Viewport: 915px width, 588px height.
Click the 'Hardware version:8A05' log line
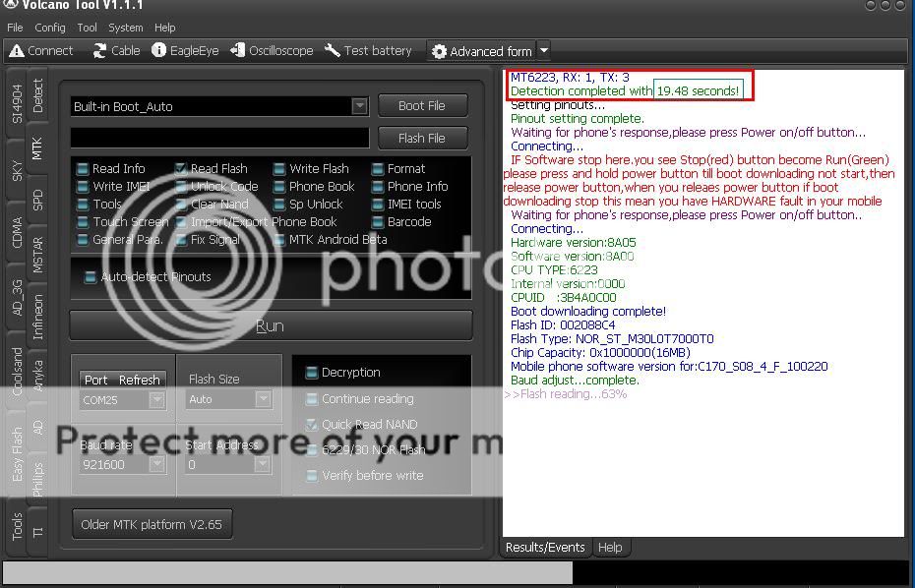point(573,243)
